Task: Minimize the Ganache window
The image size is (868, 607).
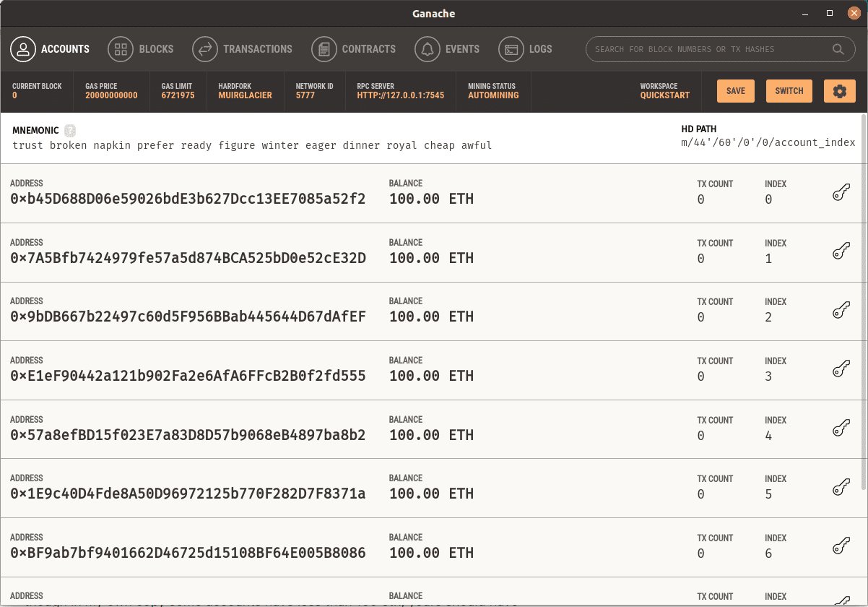Action: tap(807, 13)
